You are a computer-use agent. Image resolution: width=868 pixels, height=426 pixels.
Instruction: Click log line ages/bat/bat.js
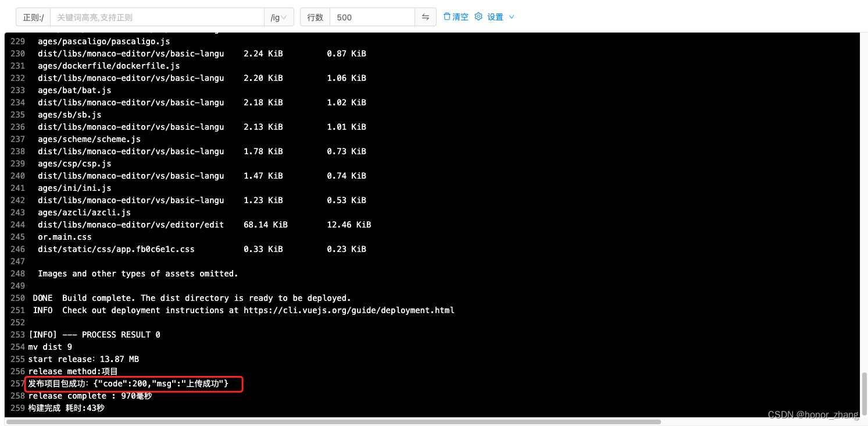(x=74, y=90)
